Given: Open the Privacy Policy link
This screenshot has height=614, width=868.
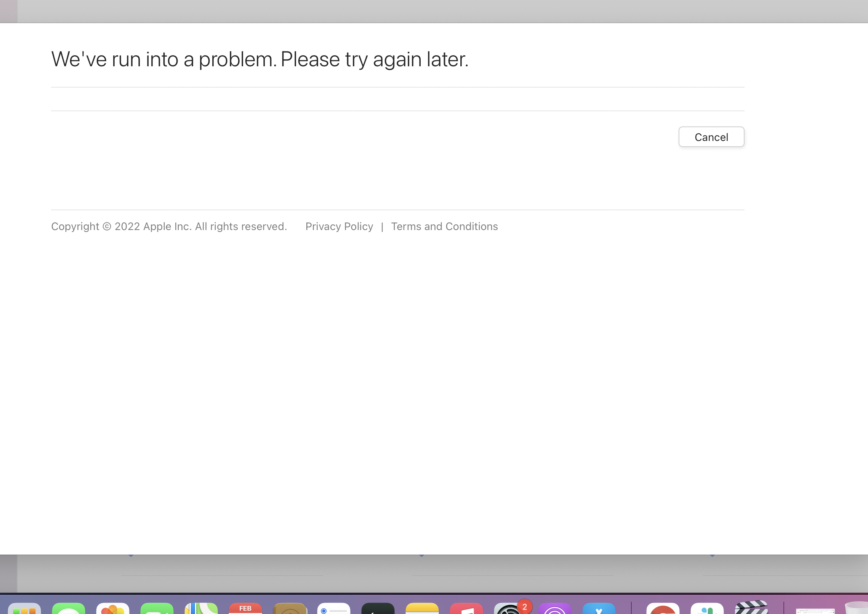Looking at the screenshot, I should (339, 227).
